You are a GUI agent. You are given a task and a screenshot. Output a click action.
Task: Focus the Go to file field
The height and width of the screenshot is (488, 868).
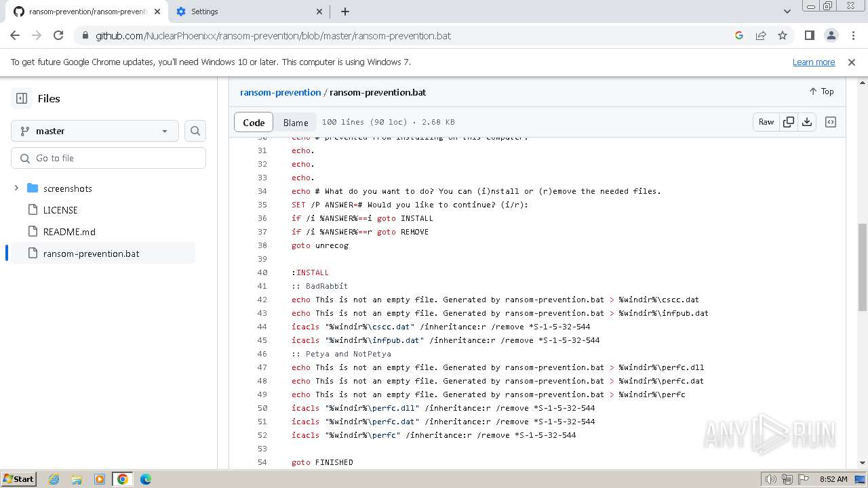pos(108,158)
